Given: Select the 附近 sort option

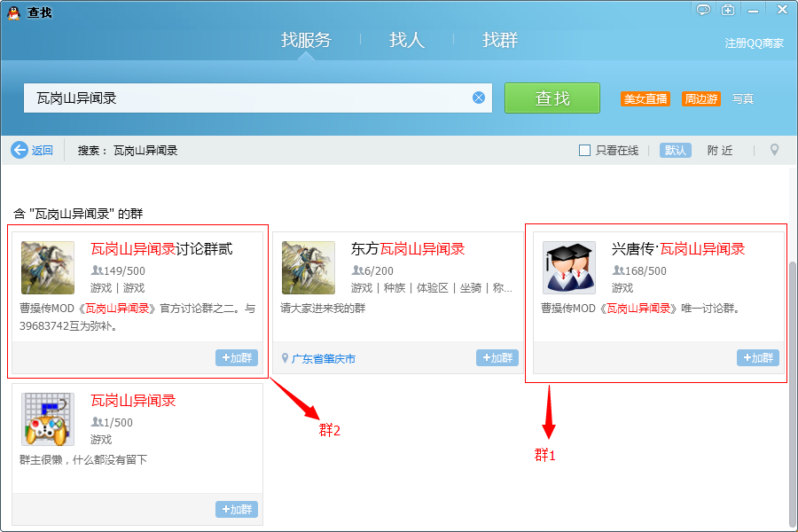Looking at the screenshot, I should point(720,150).
